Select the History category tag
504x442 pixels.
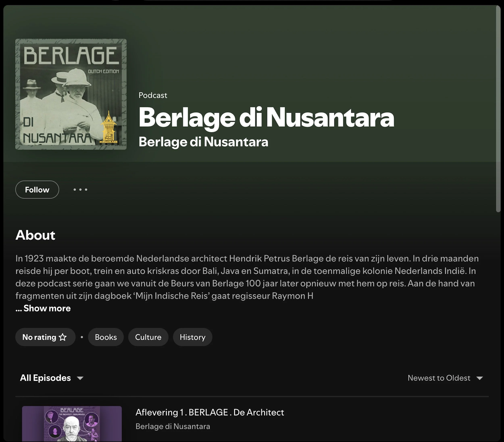pyautogui.click(x=192, y=337)
